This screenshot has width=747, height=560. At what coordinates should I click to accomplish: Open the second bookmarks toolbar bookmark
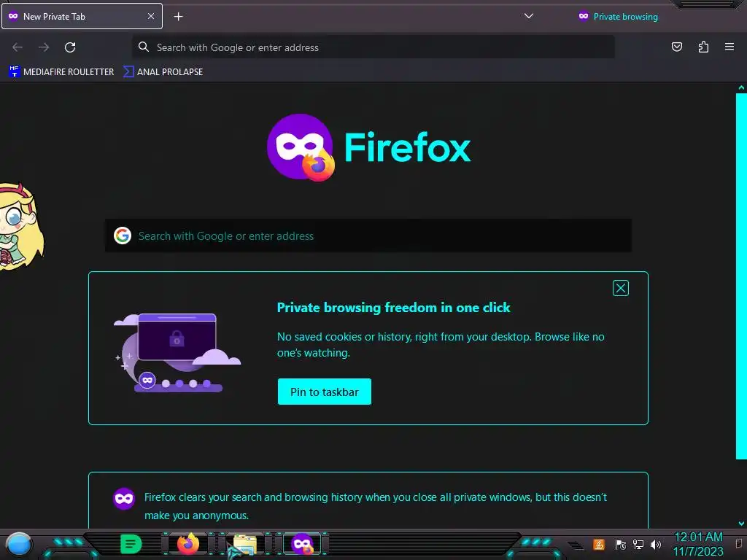point(163,72)
